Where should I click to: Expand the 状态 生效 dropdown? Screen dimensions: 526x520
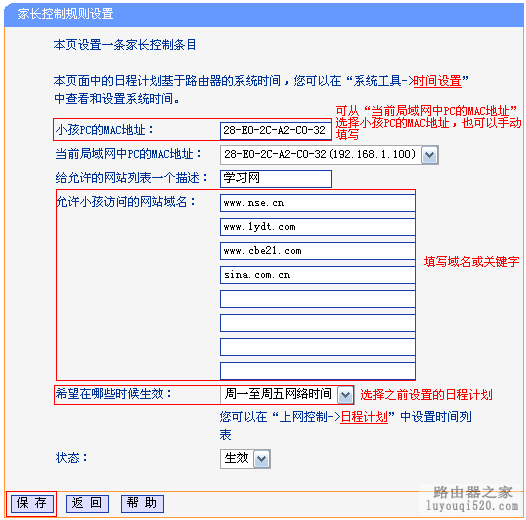[262, 459]
